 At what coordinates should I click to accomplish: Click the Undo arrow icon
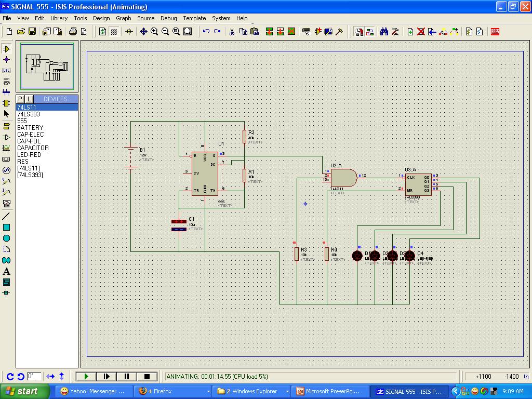click(x=206, y=32)
